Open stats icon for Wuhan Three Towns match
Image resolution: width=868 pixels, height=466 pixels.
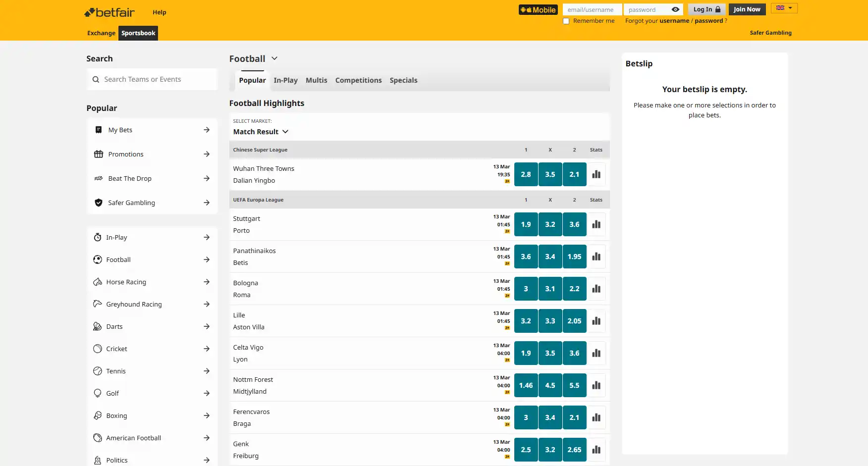[596, 174]
